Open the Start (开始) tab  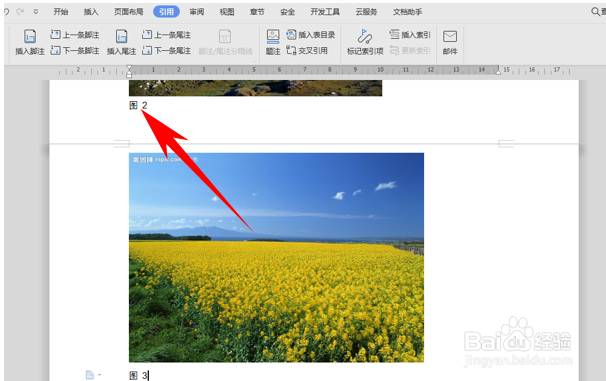(61, 12)
